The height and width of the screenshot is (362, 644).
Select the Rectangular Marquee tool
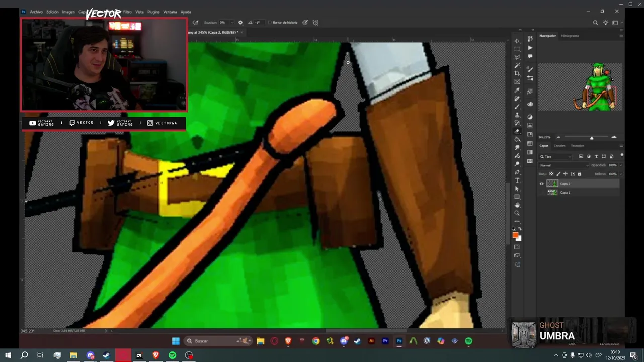[517, 49]
